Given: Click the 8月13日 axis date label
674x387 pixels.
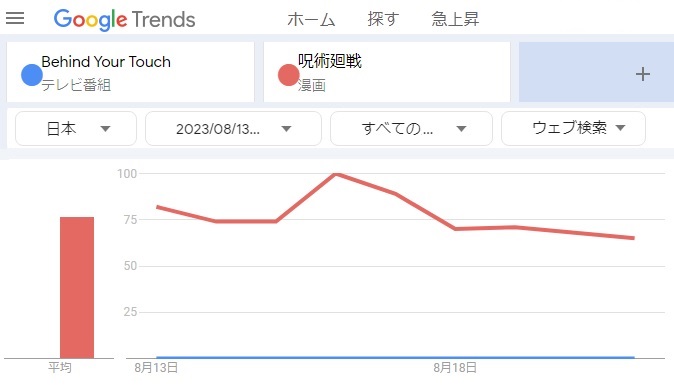Looking at the screenshot, I should point(156,368).
